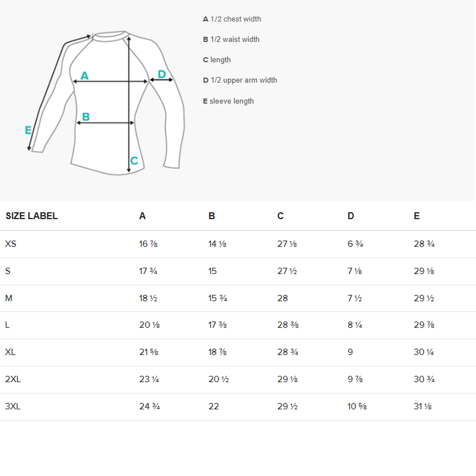Click the L length value 28 ⅜

coord(288,325)
